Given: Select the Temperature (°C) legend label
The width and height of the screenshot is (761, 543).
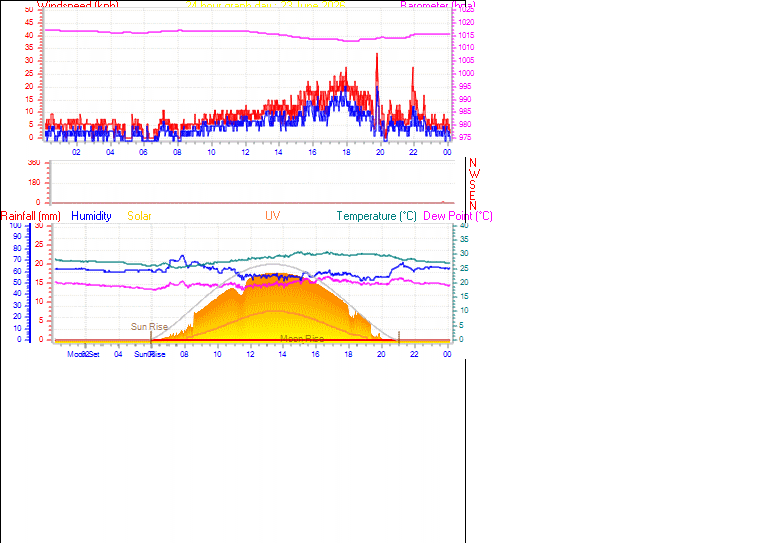Looking at the screenshot, I should [x=377, y=216].
